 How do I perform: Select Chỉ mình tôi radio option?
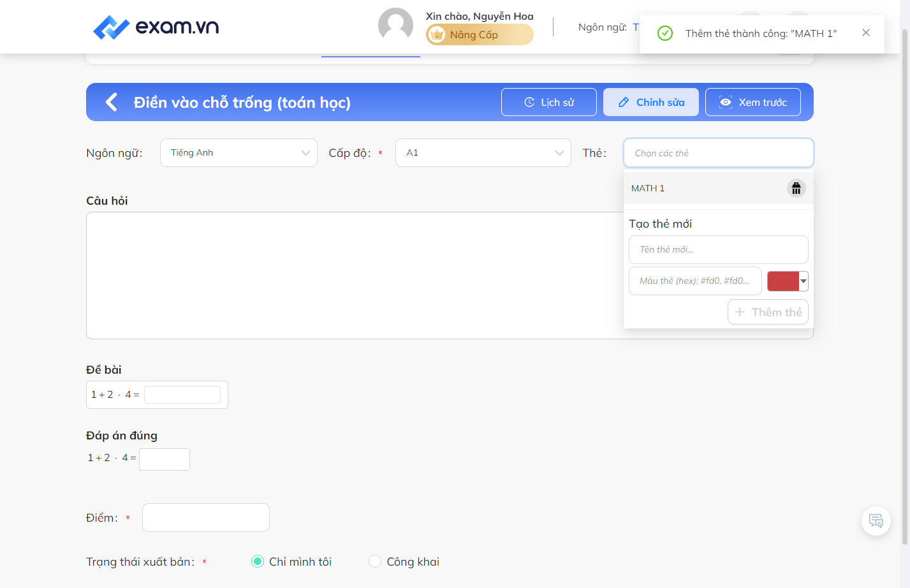(x=258, y=561)
